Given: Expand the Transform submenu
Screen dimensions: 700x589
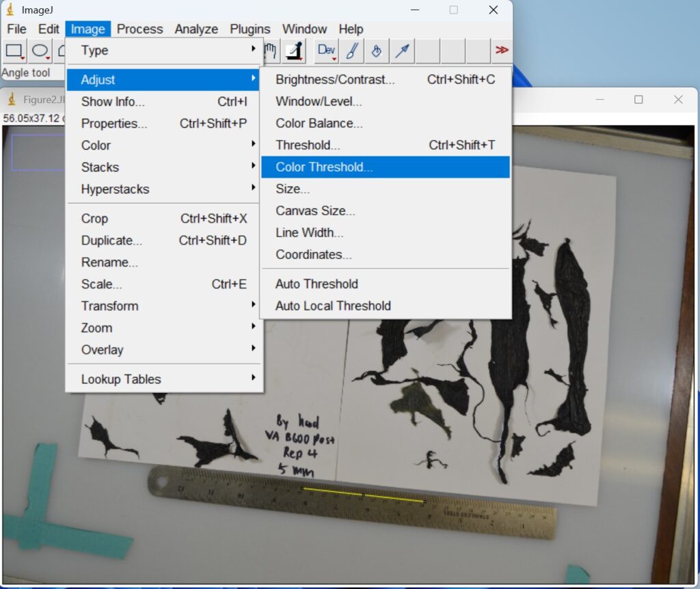Looking at the screenshot, I should [x=109, y=305].
